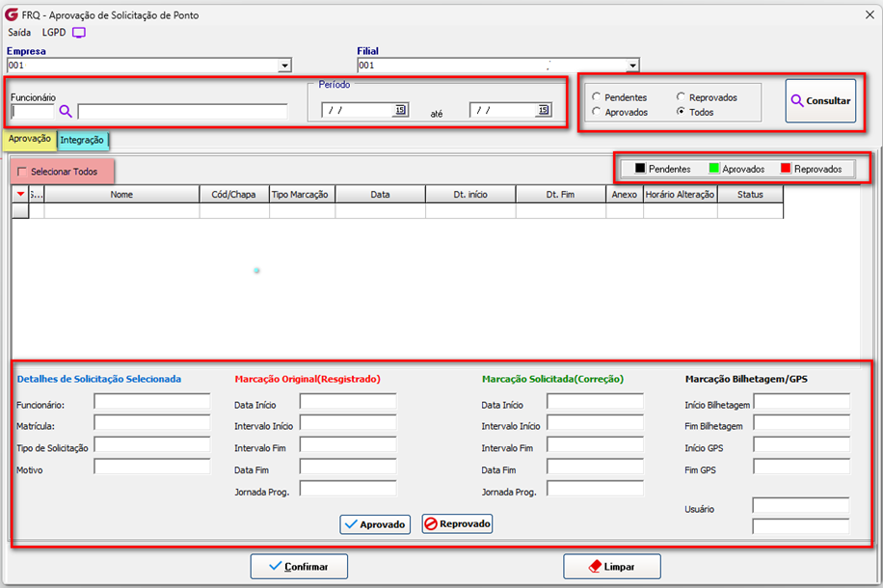Select the Reprovados radio button
The width and height of the screenshot is (883, 588).
681,96
